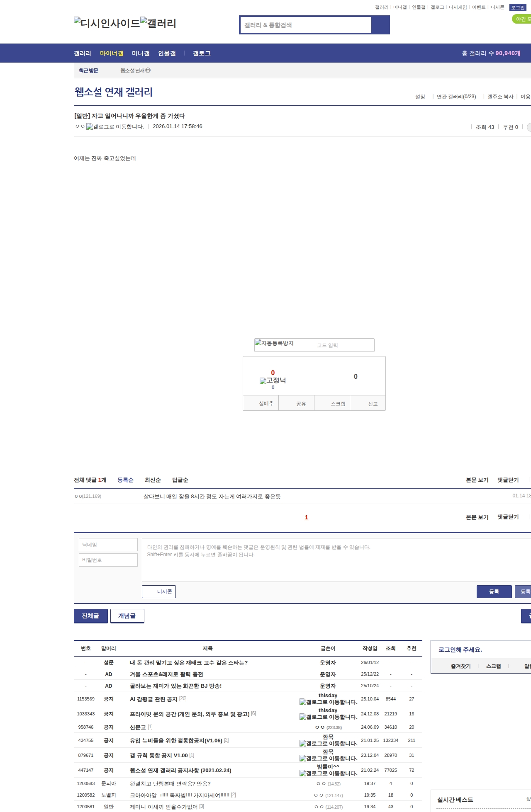Open 최근 방문 recent galleries list

point(88,71)
